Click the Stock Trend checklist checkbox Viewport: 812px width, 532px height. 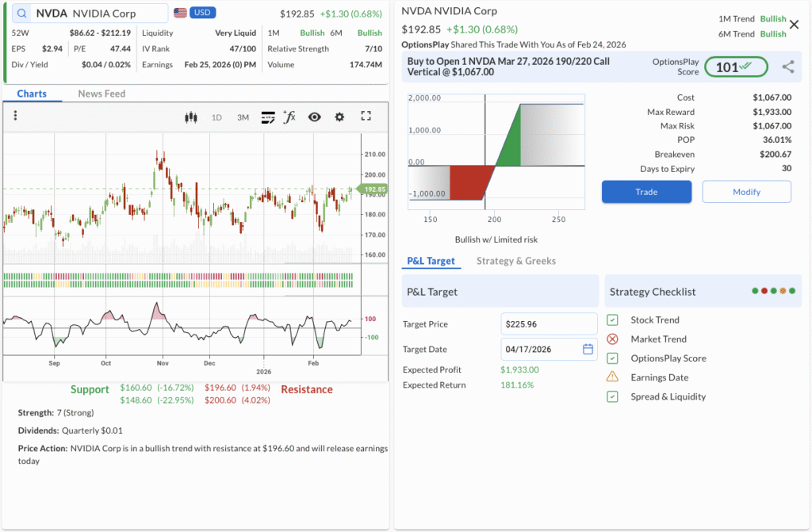pyautogui.click(x=612, y=320)
